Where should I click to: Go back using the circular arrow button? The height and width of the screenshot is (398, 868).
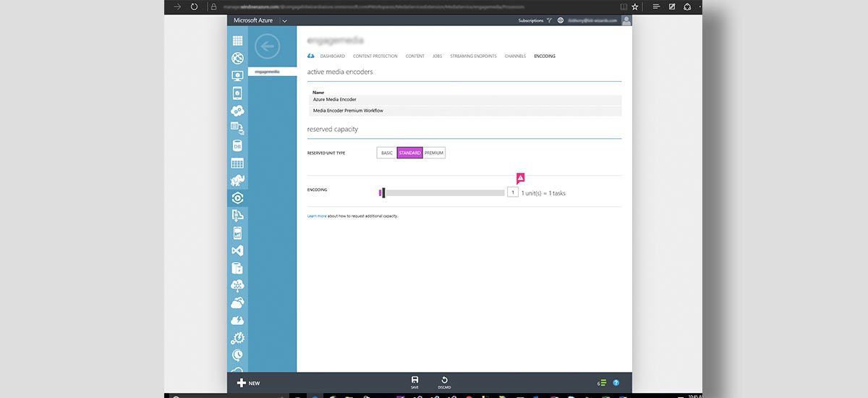tap(268, 47)
